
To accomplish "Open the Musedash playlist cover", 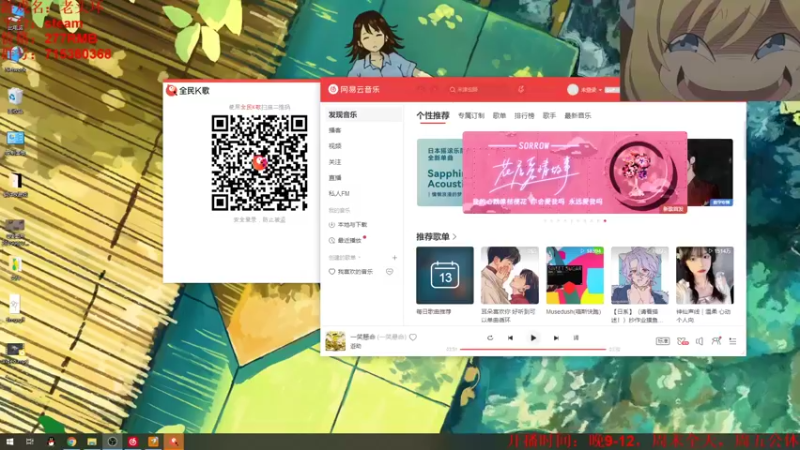I will (x=575, y=276).
